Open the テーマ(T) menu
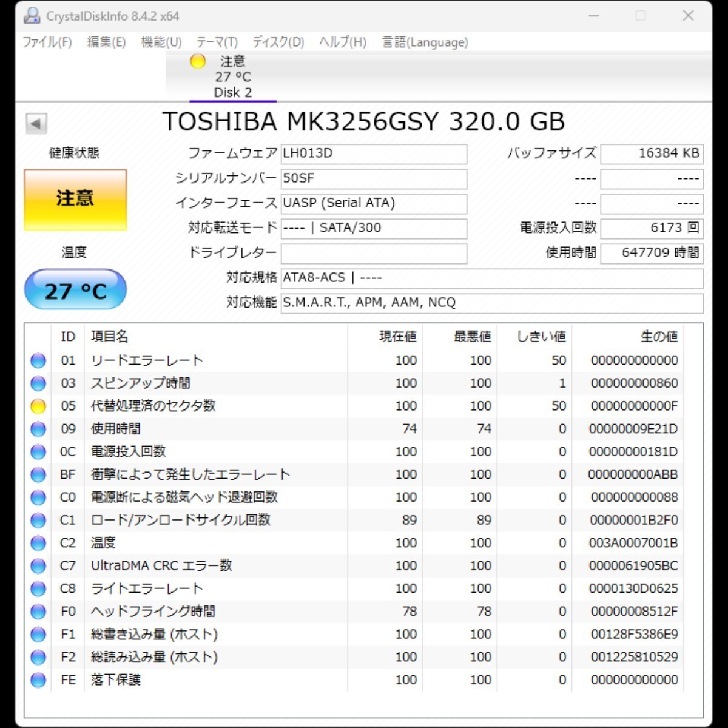 (x=217, y=42)
